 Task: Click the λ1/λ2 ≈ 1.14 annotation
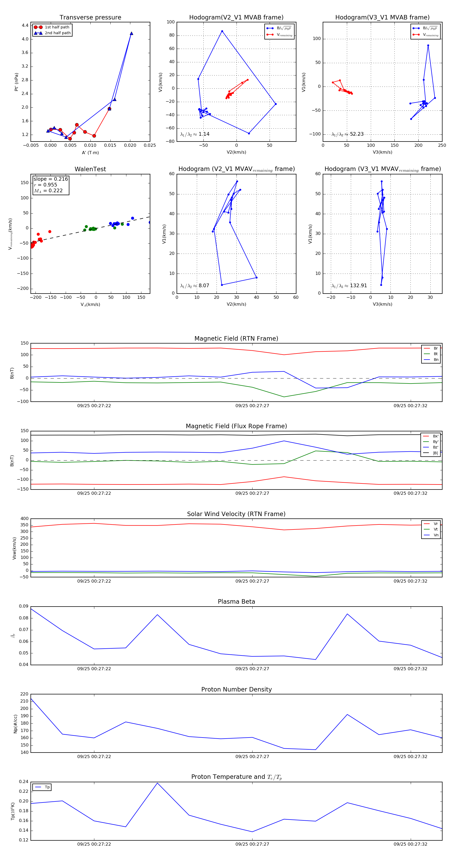click(195, 134)
